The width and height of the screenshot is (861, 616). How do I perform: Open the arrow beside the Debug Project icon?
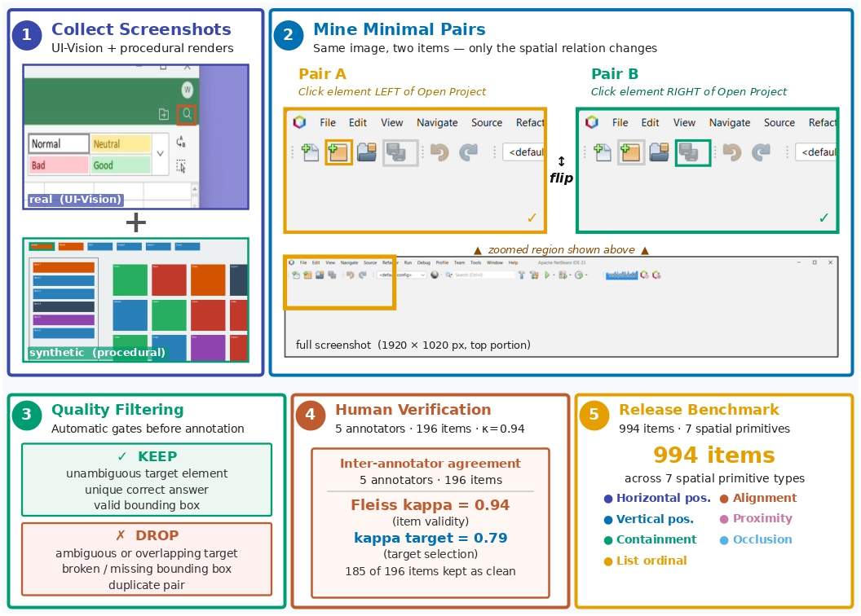570,275
